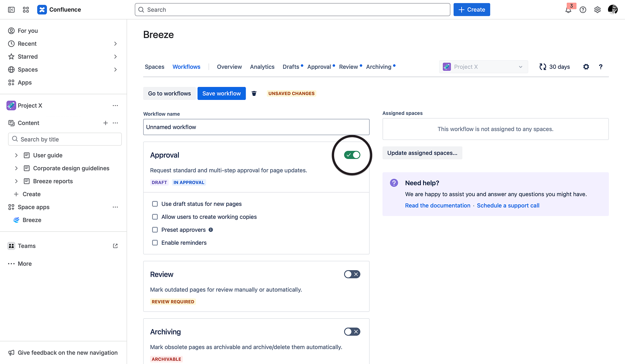The height and width of the screenshot is (364, 625).
Task: Open the Project X space dropdown
Action: (483, 67)
